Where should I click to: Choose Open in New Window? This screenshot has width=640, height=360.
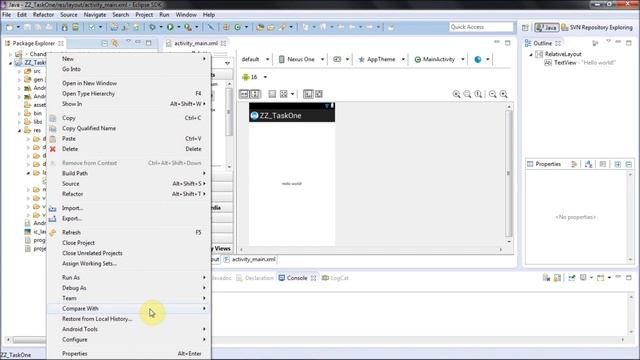pyautogui.click(x=129, y=83)
